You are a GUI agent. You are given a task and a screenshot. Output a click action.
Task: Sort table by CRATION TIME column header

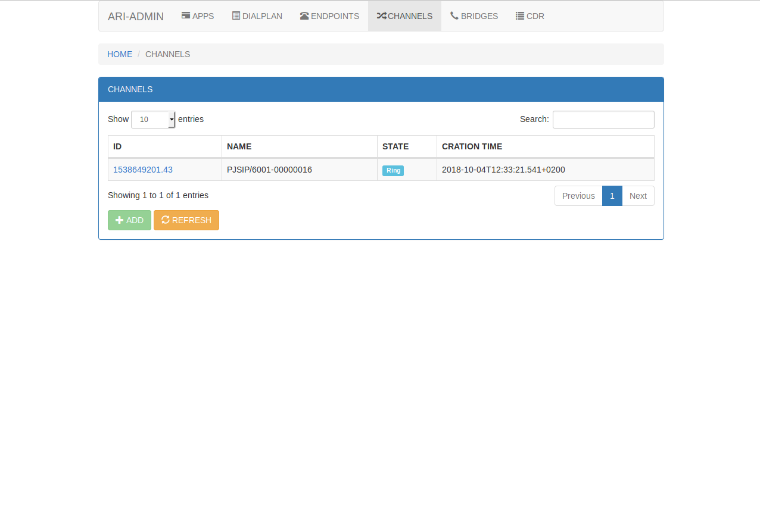(546, 146)
